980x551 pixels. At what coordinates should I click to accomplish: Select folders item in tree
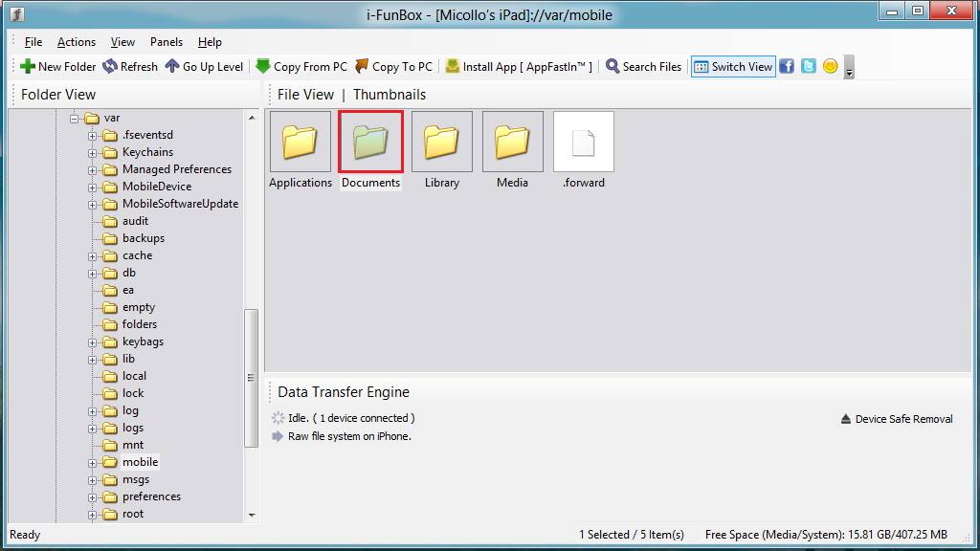click(140, 324)
